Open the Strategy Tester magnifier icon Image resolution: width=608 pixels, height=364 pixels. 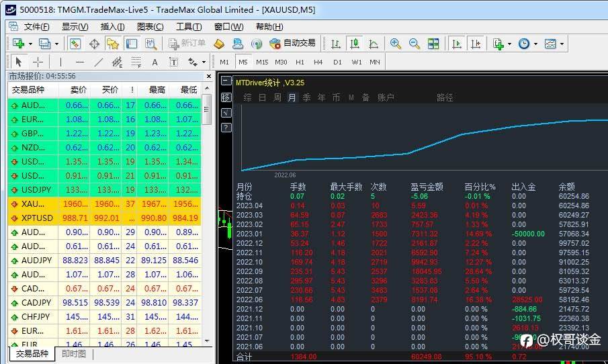pos(150,44)
